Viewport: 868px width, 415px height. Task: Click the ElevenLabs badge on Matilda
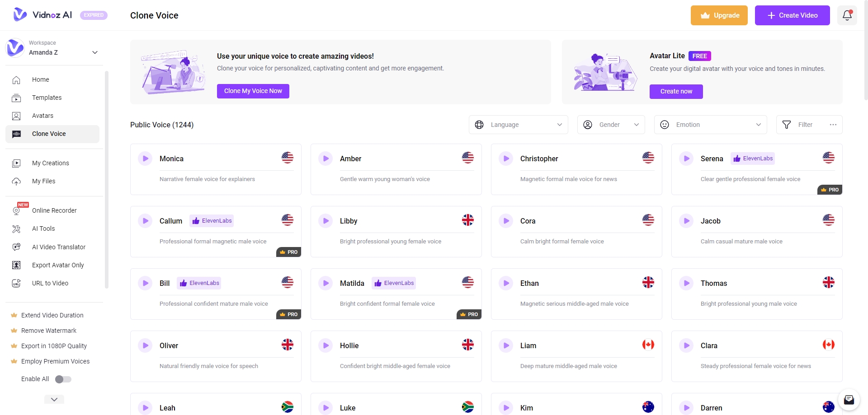(x=394, y=283)
